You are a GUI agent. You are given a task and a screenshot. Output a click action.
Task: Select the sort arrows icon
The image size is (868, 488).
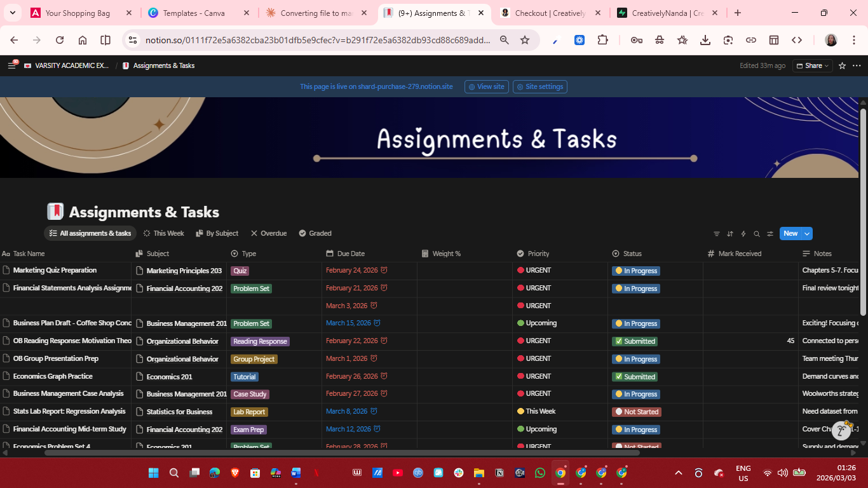pos(729,233)
